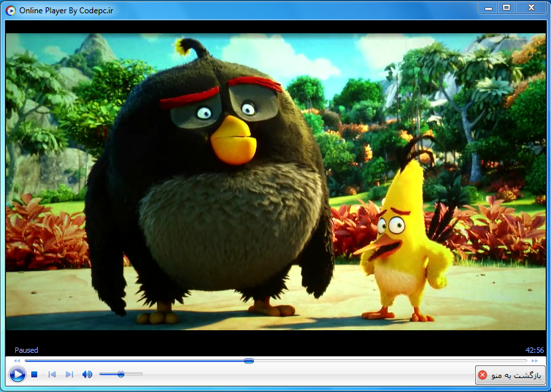The image size is (551, 392).
Task: Click the unplayed part of the seek track
Action: 390,361
